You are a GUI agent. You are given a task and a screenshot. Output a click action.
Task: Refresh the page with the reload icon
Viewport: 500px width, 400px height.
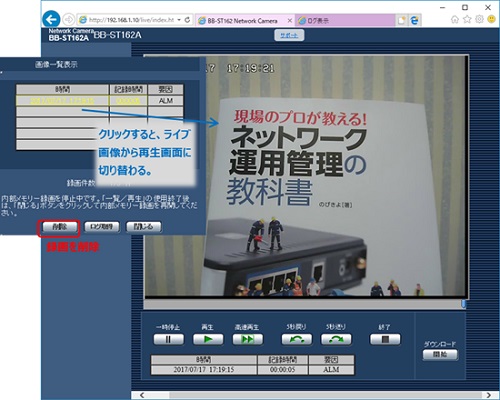click(x=187, y=20)
